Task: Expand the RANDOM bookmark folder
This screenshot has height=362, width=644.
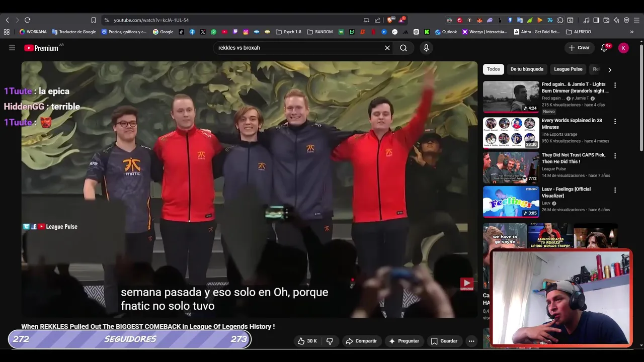Action: coord(320,32)
